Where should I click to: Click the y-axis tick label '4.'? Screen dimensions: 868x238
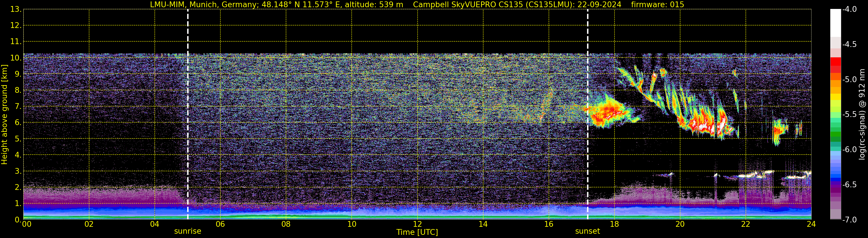(18, 155)
